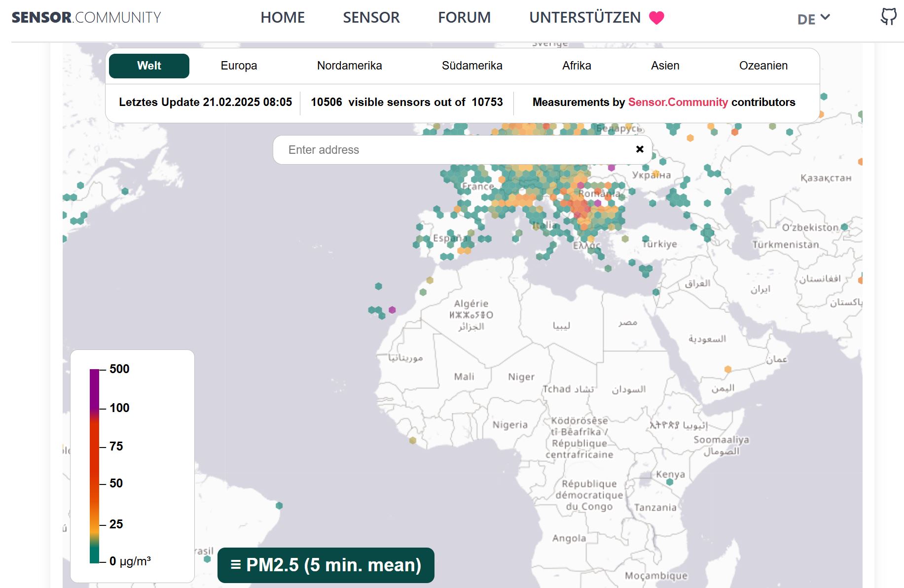Select the Welt region tab
904x588 pixels.
click(x=148, y=65)
